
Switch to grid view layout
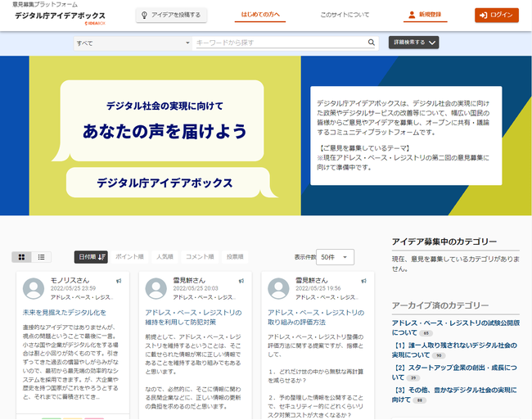click(22, 257)
